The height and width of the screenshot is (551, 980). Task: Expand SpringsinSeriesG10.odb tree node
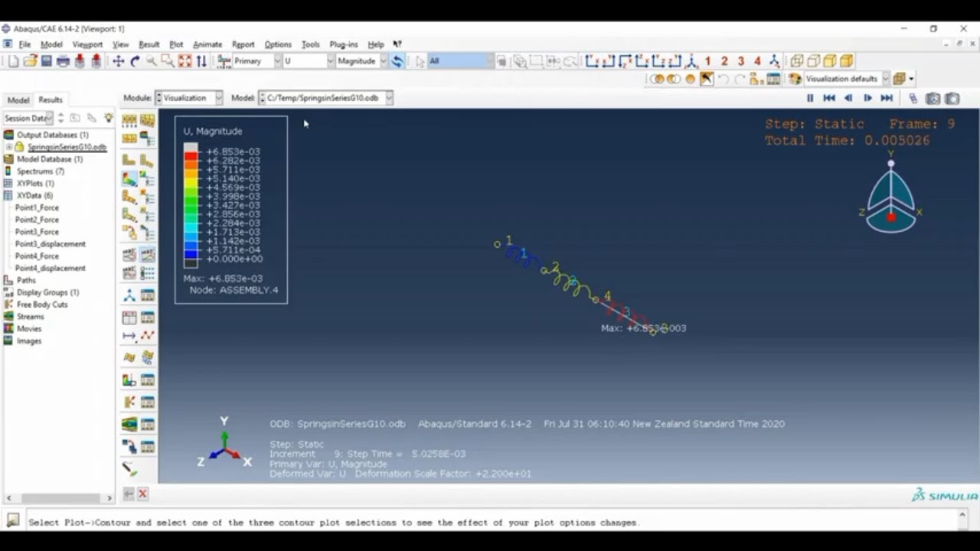pyautogui.click(x=9, y=147)
